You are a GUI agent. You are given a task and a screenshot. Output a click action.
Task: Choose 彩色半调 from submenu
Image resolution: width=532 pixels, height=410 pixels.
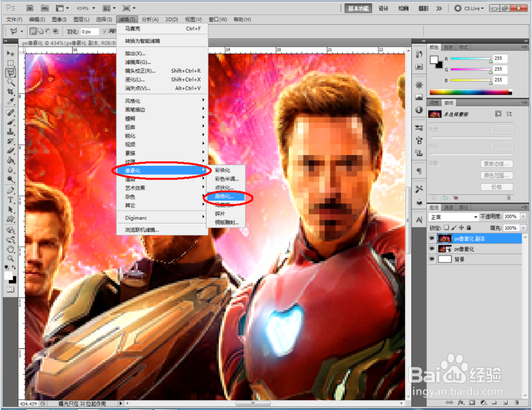[x=227, y=179]
